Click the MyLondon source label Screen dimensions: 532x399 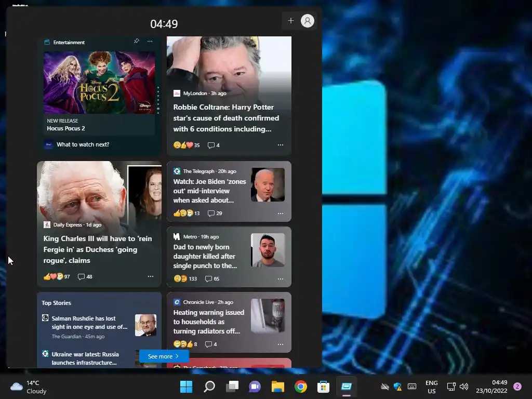195,94
